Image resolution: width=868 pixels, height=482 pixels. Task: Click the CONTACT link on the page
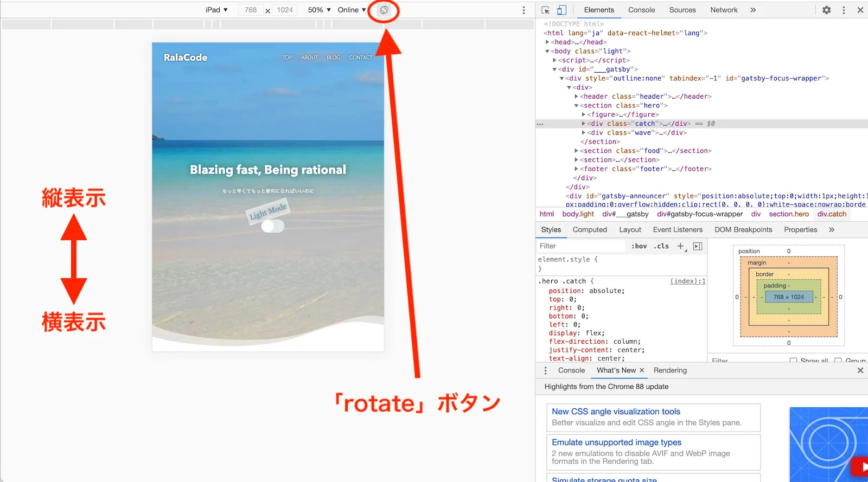(361, 57)
